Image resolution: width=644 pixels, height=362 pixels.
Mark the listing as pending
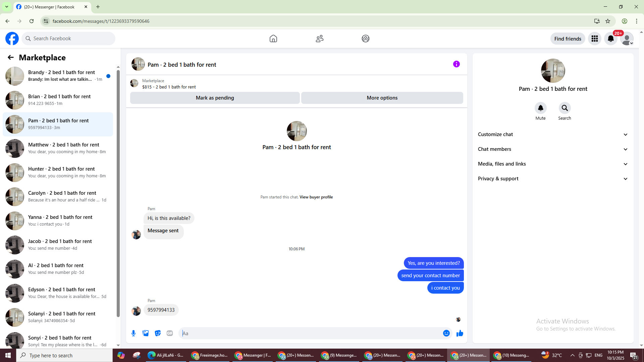pos(215,98)
